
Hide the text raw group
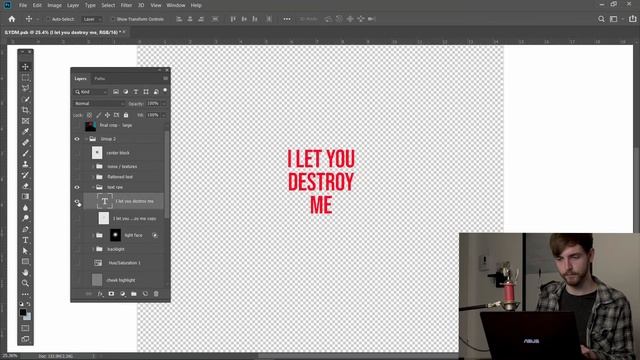click(x=77, y=187)
